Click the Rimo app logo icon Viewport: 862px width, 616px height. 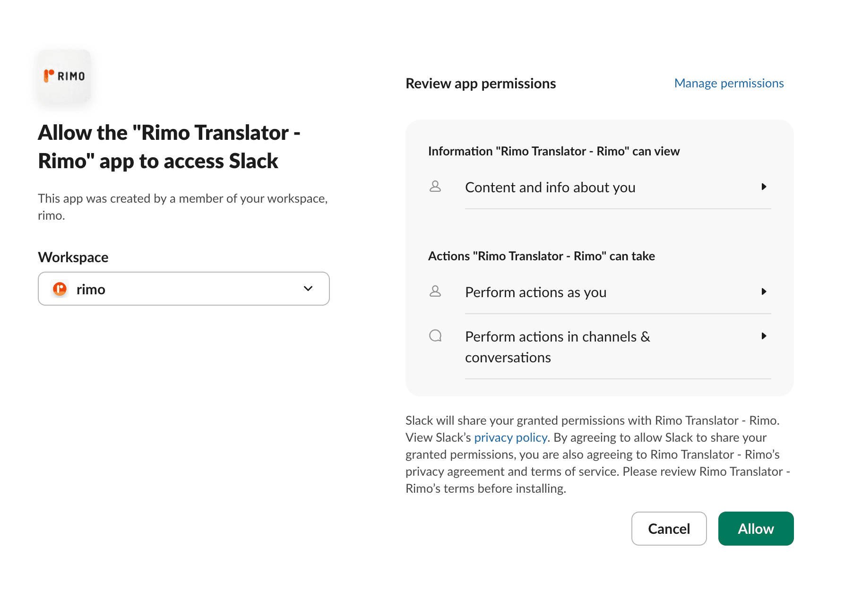[64, 77]
